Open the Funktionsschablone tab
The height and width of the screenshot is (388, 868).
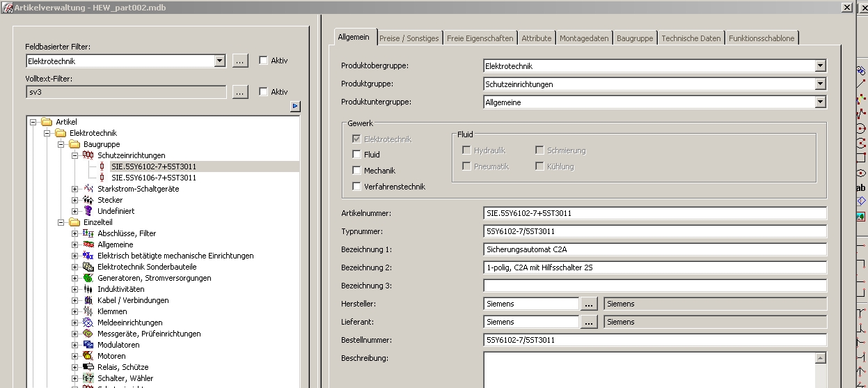762,38
